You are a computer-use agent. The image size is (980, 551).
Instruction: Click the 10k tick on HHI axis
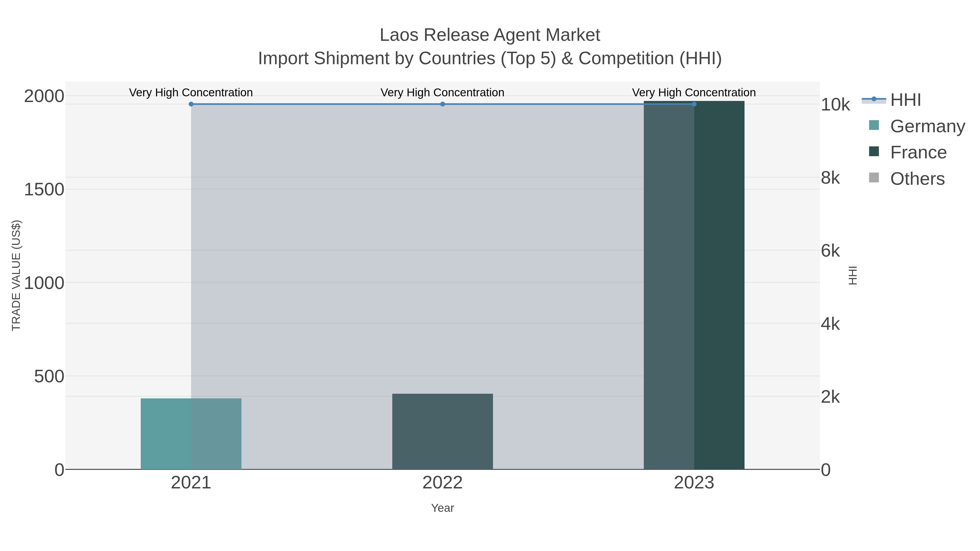(x=835, y=104)
